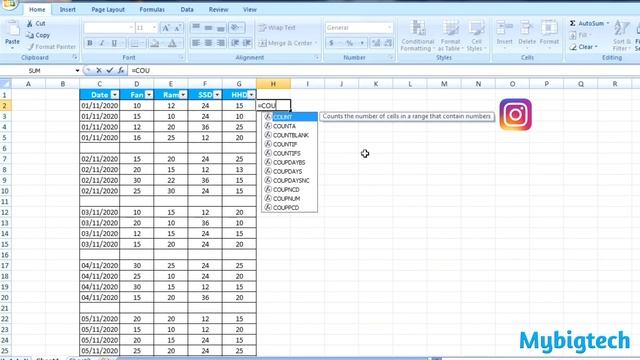Choose COUNTIFS from the function list

coord(290,153)
